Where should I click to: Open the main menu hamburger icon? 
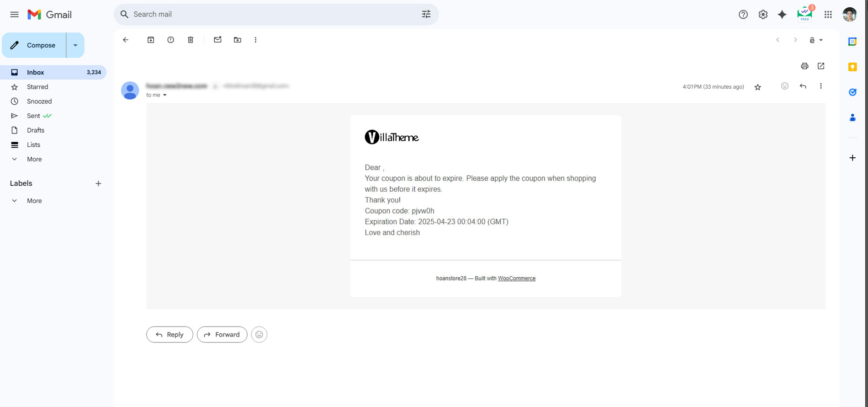coord(15,15)
